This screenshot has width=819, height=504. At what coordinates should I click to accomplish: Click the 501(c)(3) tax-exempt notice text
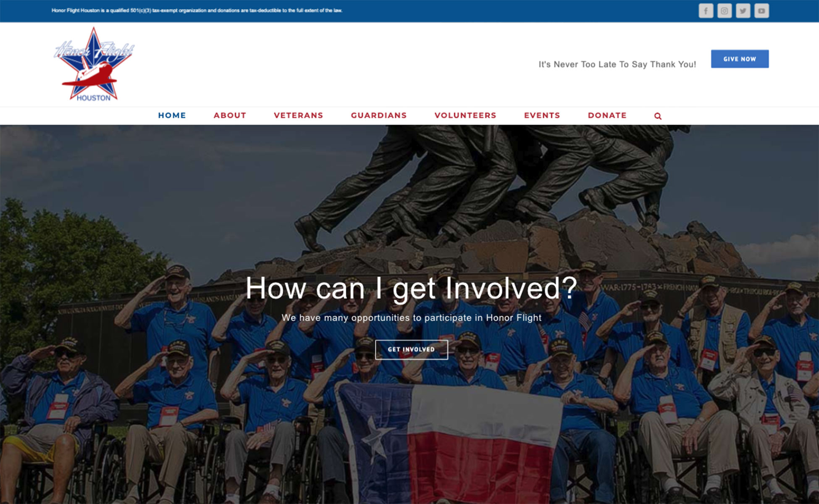click(x=197, y=10)
